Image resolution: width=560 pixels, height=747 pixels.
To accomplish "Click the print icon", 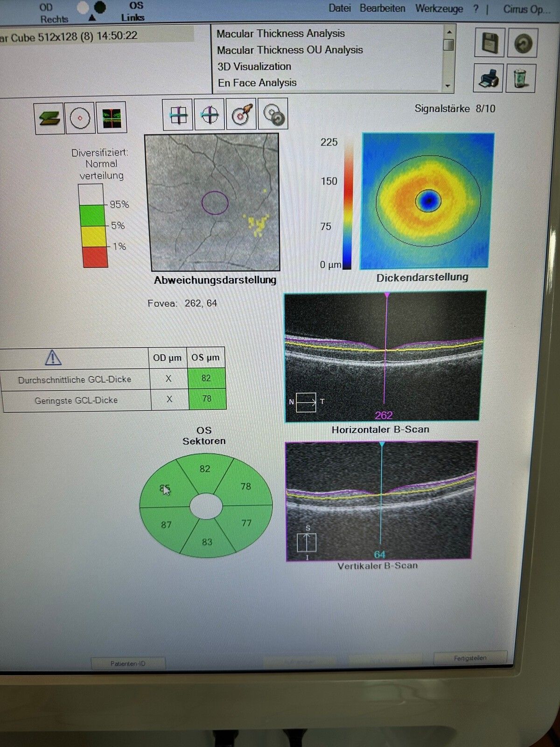I will pos(489,78).
